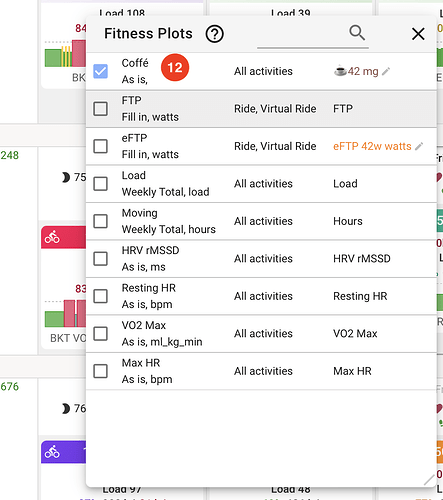Enable the FTP plot checkbox
Image resolution: width=443 pixels, height=500 pixels.
point(100,109)
